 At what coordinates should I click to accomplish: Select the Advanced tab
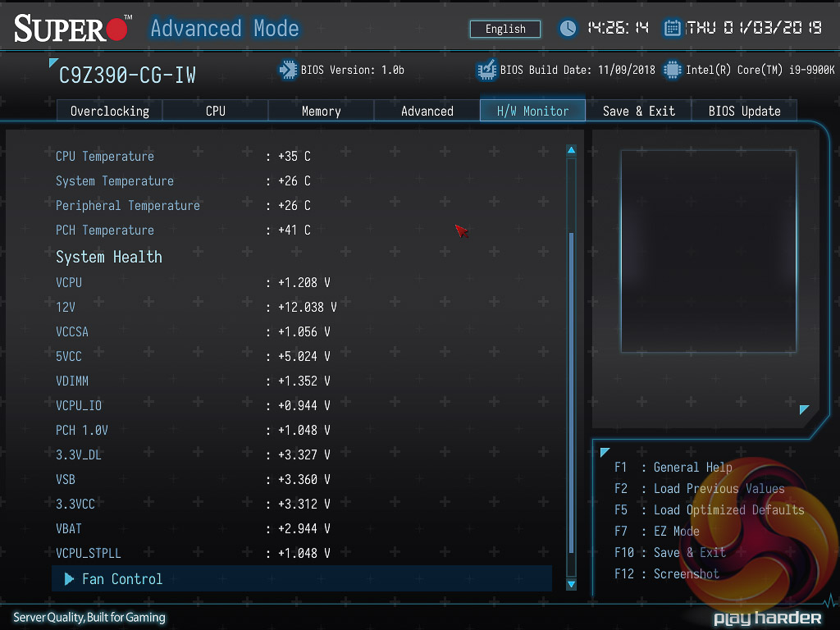[427, 111]
